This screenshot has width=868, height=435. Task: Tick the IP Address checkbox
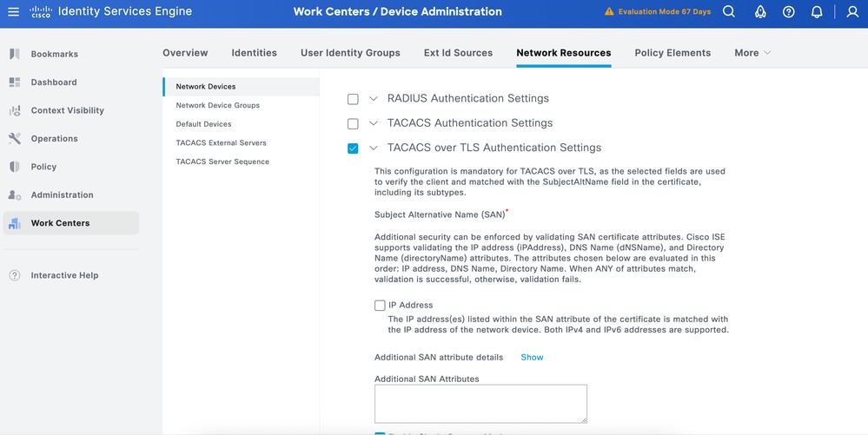(380, 306)
